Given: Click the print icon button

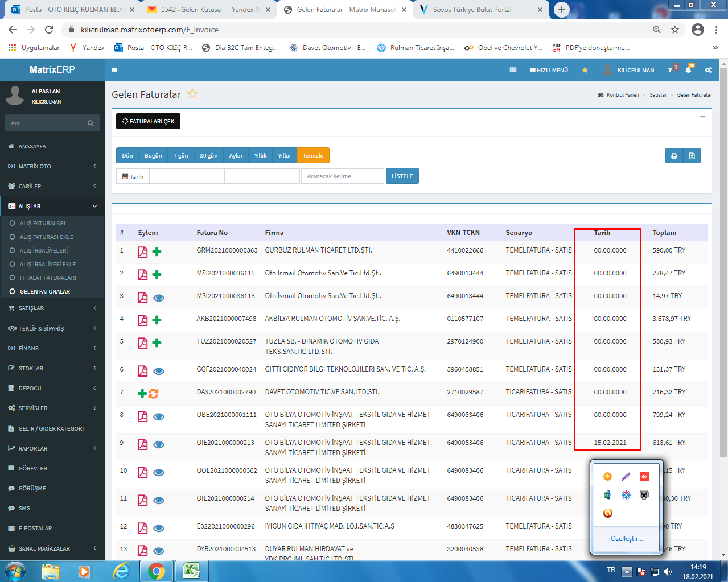Looking at the screenshot, I should pyautogui.click(x=674, y=156).
